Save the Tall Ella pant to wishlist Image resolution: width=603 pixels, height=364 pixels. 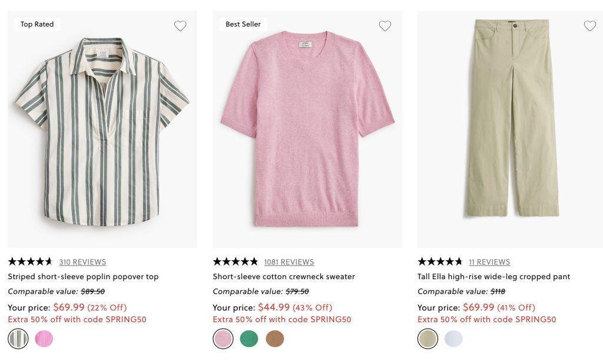(x=589, y=26)
